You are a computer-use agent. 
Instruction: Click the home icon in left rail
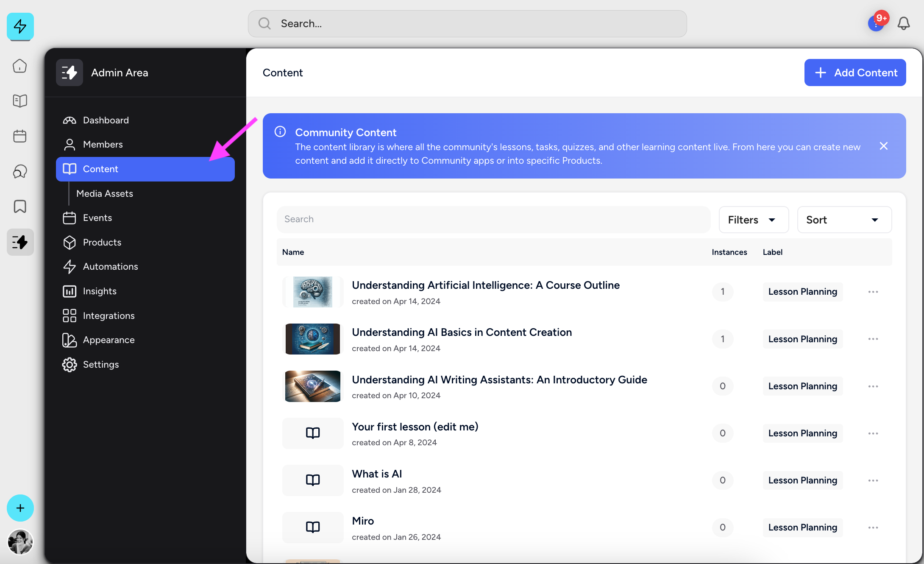click(20, 66)
